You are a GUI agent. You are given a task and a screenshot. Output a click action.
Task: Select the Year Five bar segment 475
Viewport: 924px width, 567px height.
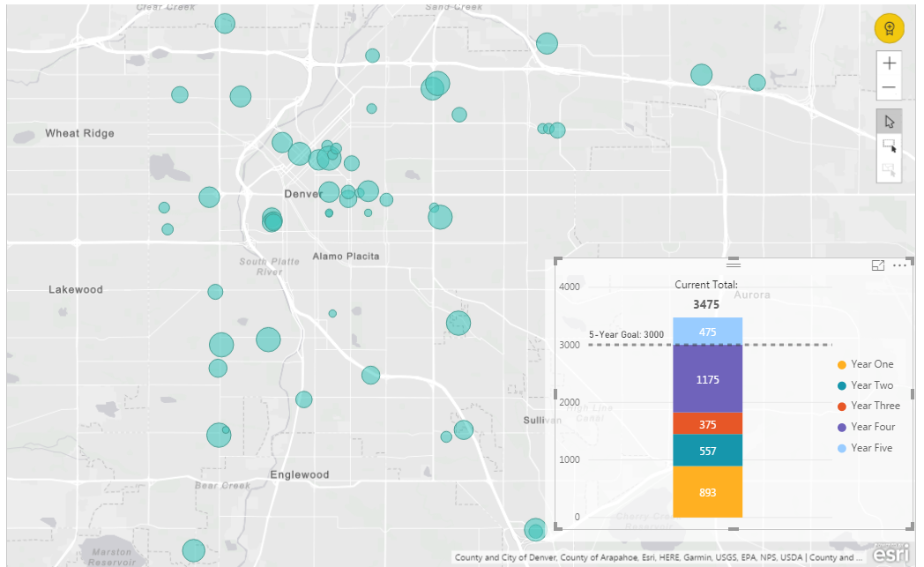(708, 332)
